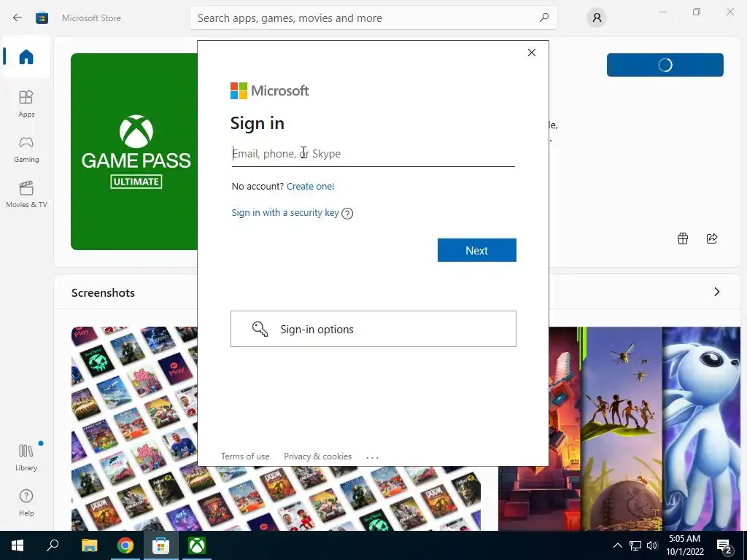Open File Explorer from taskbar

pyautogui.click(x=89, y=545)
